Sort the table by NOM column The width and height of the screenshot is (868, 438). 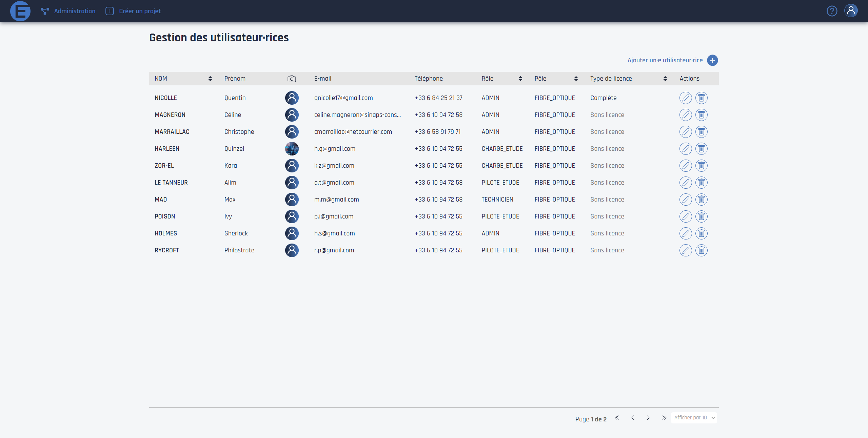pos(210,78)
